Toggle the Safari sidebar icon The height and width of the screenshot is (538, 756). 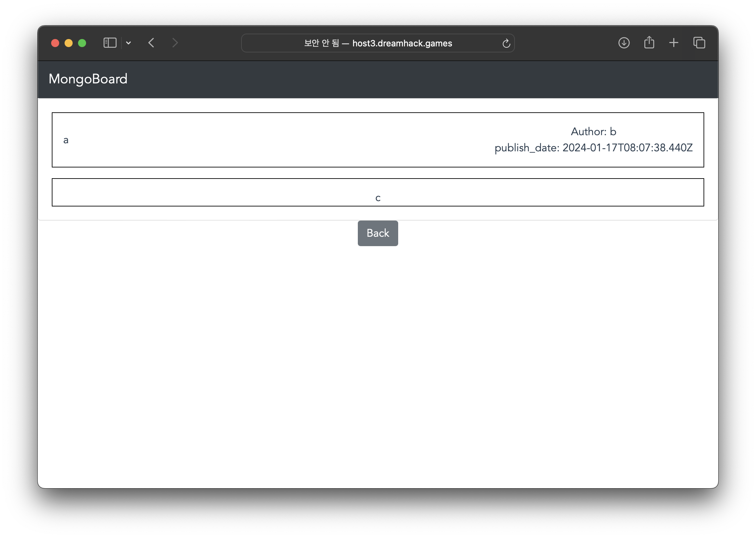tap(110, 43)
